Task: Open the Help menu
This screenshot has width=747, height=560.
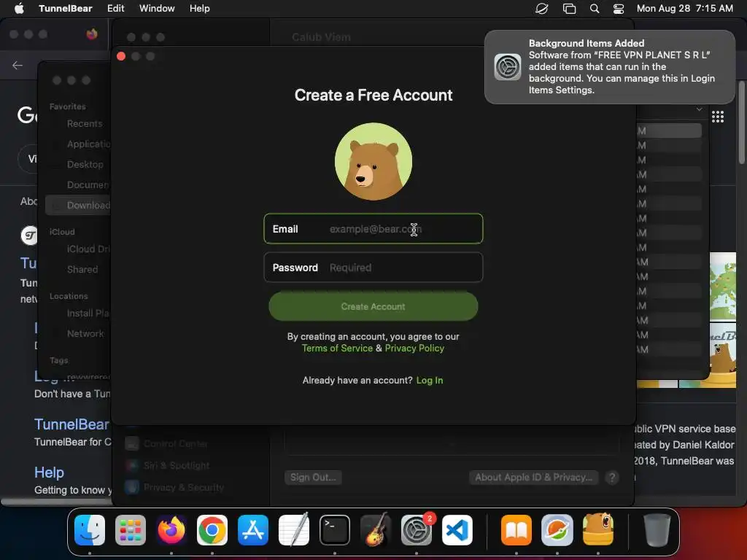Action: pyautogui.click(x=199, y=9)
